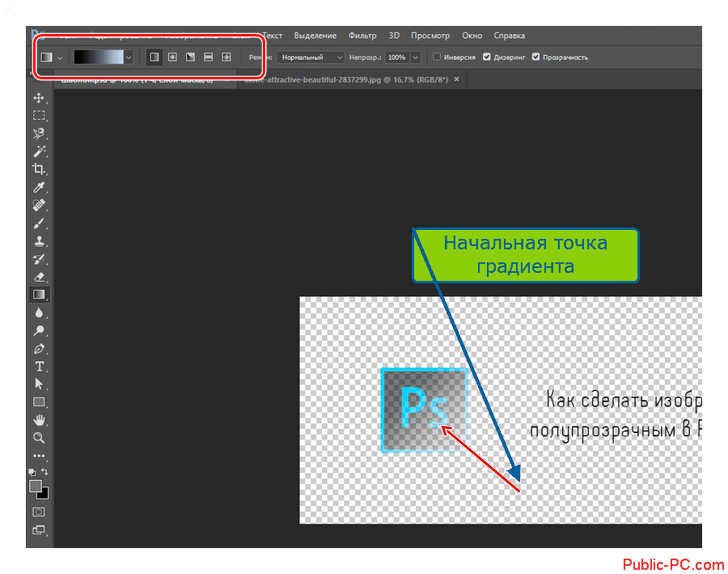Select the Magic Wand tool
This screenshot has height=574, width=728.
(39, 151)
